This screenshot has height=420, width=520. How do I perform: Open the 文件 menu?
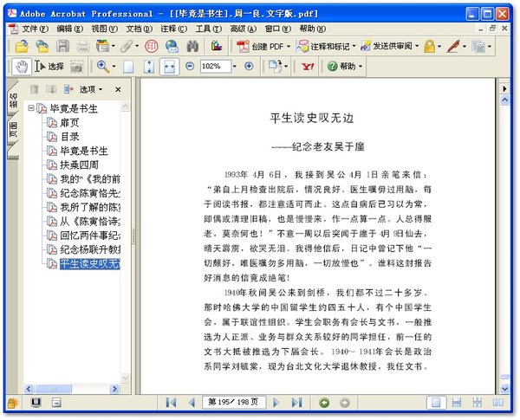pyautogui.click(x=35, y=29)
